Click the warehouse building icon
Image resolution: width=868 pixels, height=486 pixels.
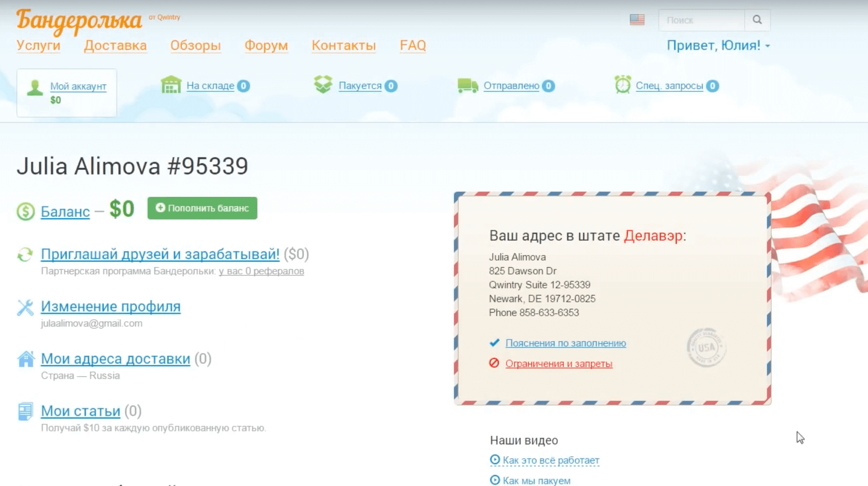pyautogui.click(x=171, y=85)
